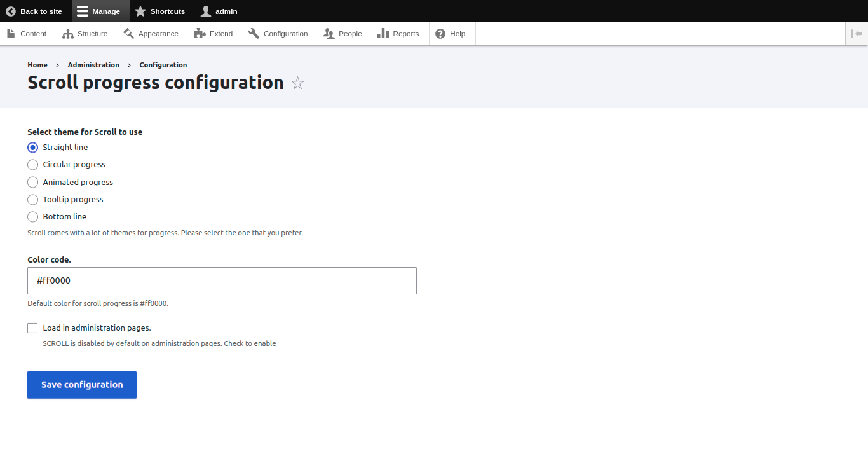Click the star icon beside the page title
The image size is (868, 463).
click(297, 83)
